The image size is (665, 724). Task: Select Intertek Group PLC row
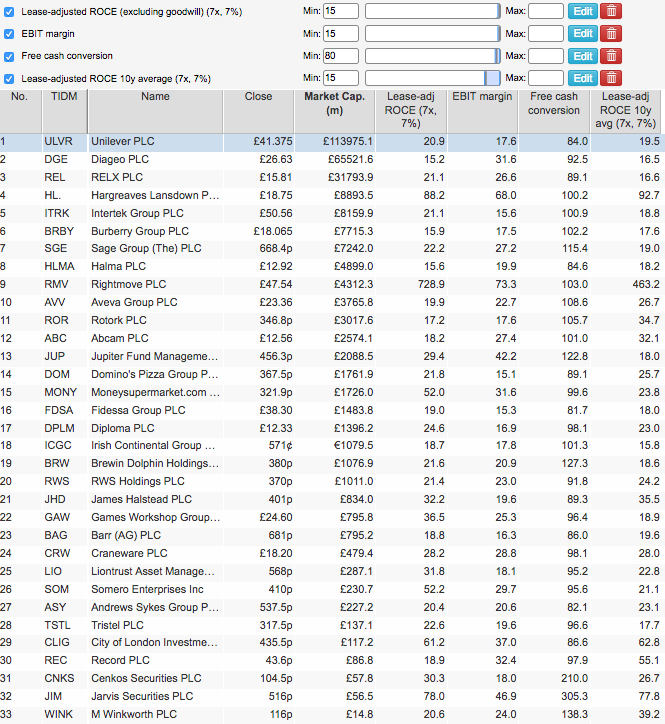pos(332,213)
